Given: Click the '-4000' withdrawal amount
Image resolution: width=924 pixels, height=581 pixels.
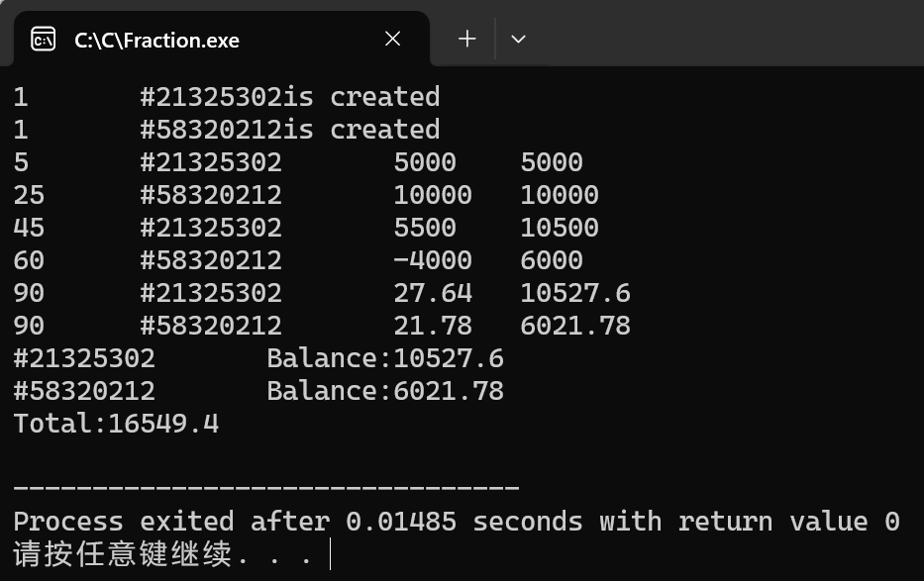Looking at the screenshot, I should 433,260.
